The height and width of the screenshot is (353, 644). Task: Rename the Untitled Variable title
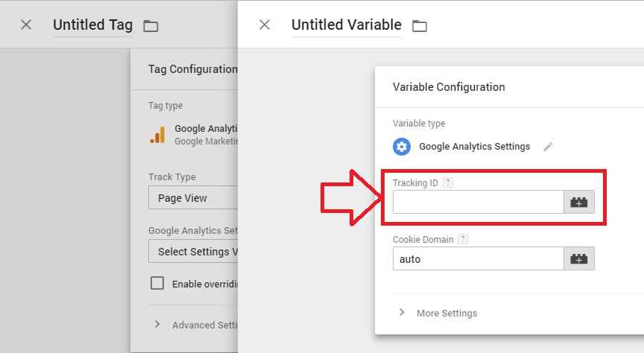click(347, 25)
